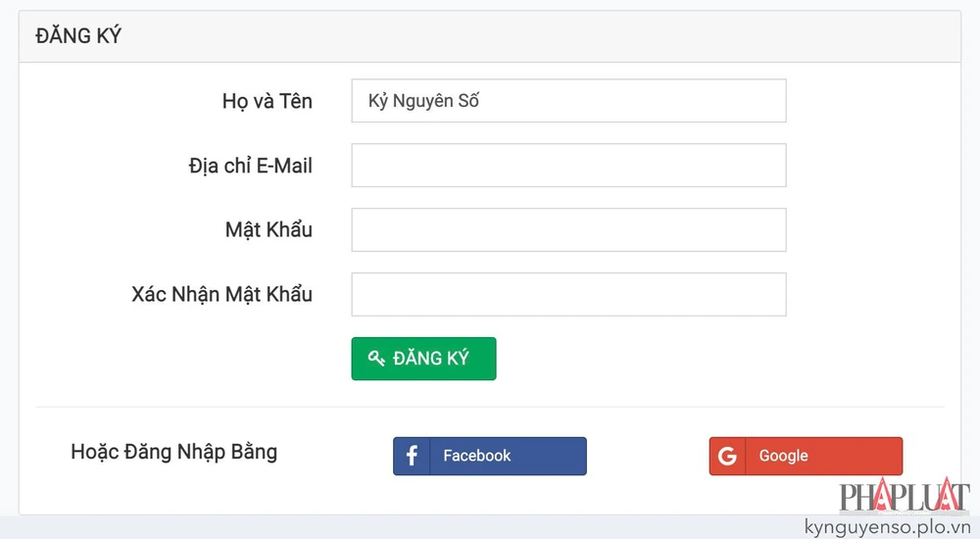Focus the Họ và Tên field containing Kỷ Nguyên Số
This screenshot has height=539, width=980.
[568, 101]
